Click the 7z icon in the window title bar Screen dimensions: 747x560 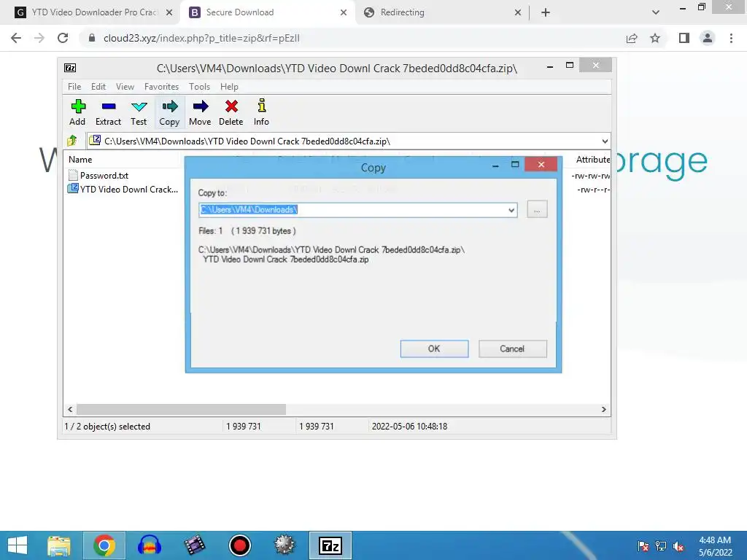(70, 68)
